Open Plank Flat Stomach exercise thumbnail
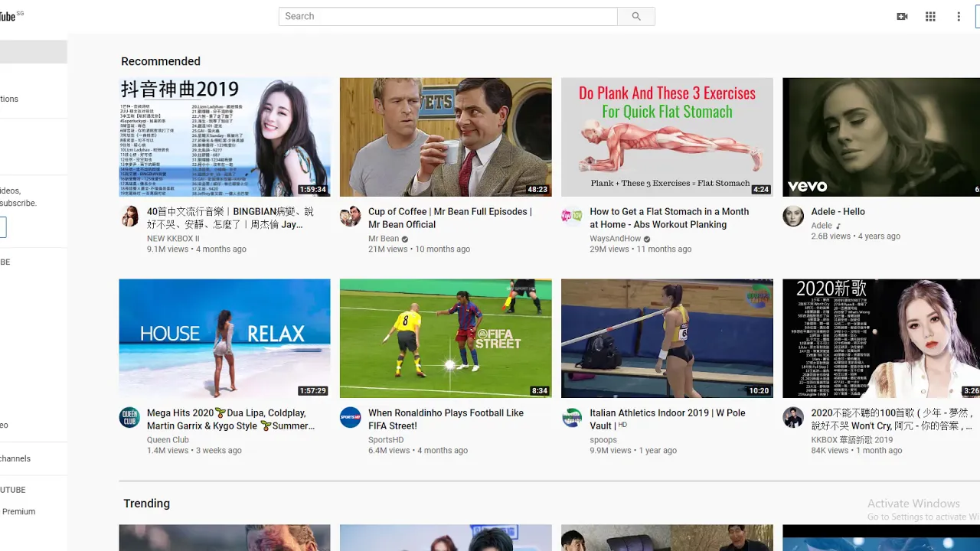This screenshot has width=980, height=551. (x=667, y=137)
